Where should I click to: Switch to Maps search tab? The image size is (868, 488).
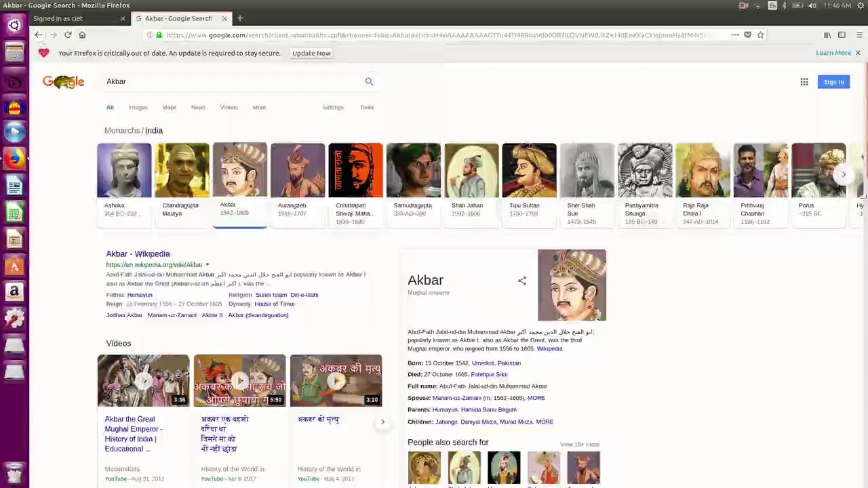169,107
